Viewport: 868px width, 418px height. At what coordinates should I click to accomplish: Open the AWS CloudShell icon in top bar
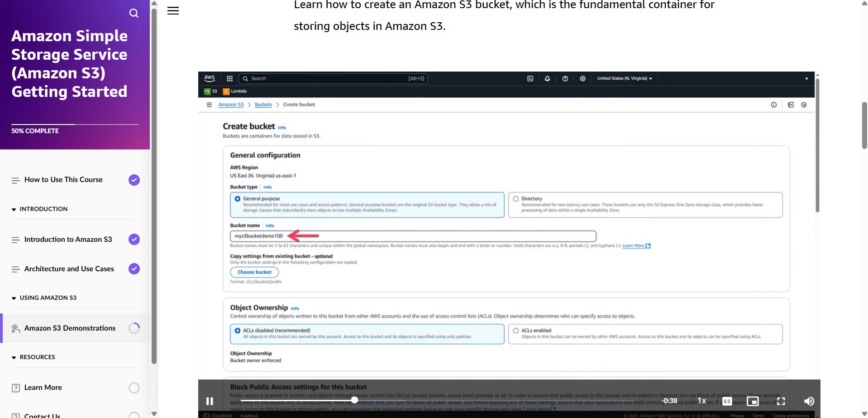(x=530, y=78)
